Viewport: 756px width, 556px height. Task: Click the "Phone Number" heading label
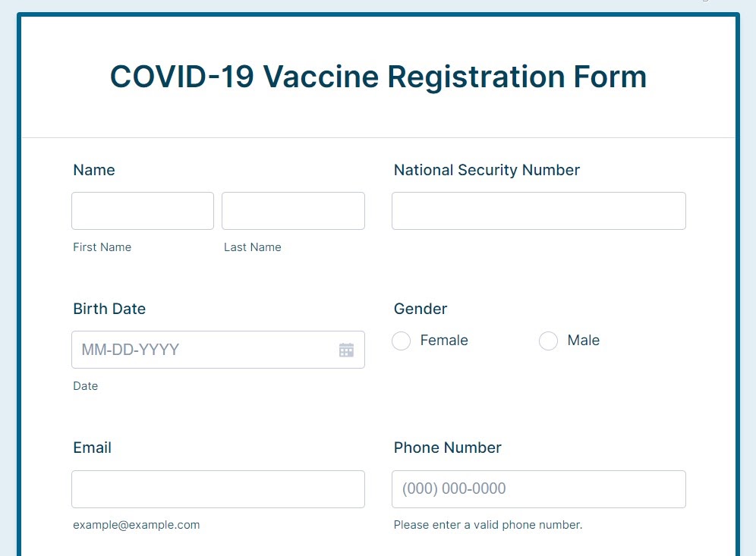coord(447,448)
